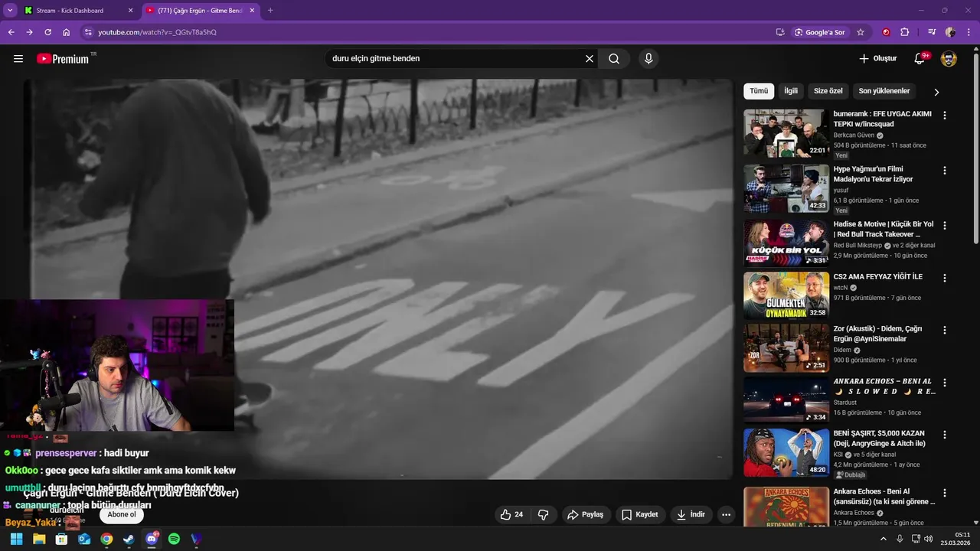Screen dimensions: 980x551
Task: Reload the page
Action: (x=47, y=32)
